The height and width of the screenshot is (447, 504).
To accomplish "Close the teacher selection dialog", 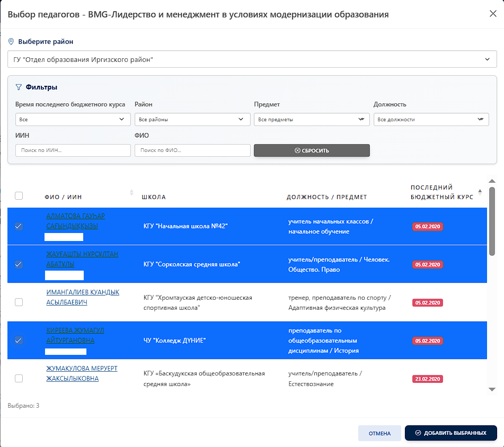I will tap(492, 14).
